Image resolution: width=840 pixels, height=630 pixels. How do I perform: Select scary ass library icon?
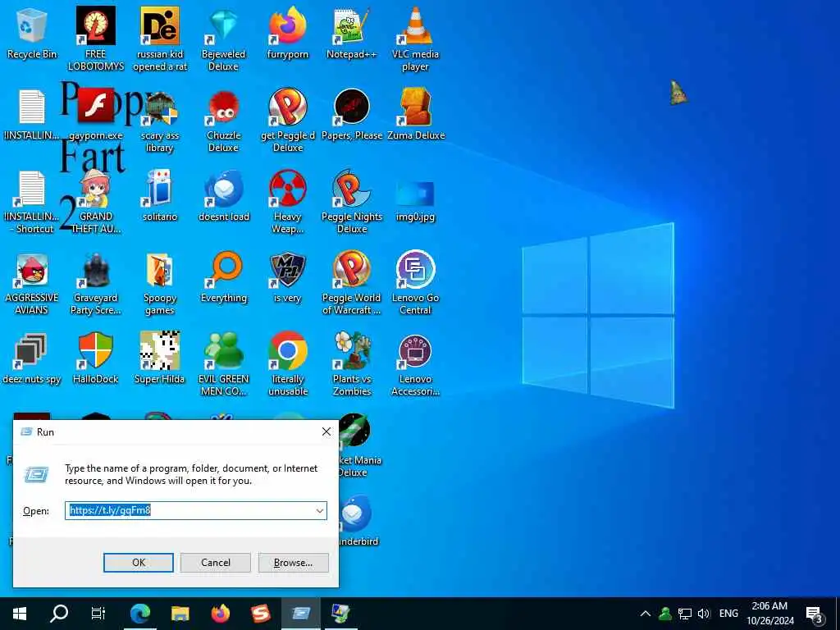pyautogui.click(x=160, y=121)
